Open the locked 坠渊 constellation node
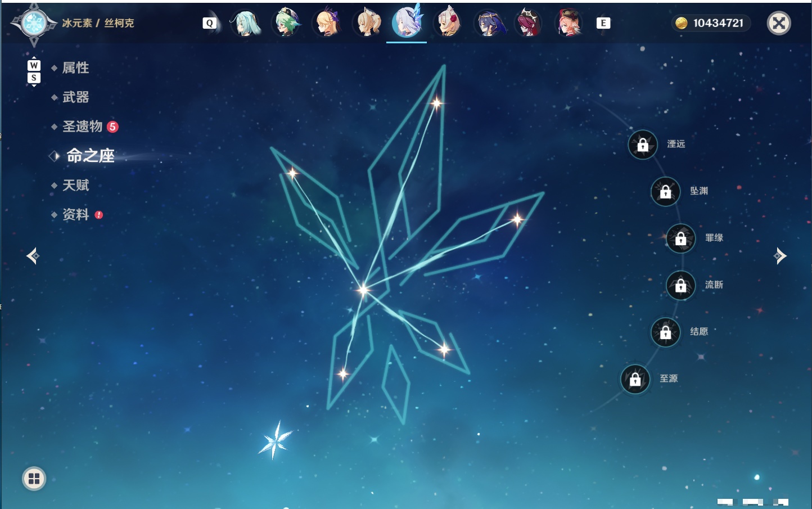The height and width of the screenshot is (509, 812). [665, 191]
